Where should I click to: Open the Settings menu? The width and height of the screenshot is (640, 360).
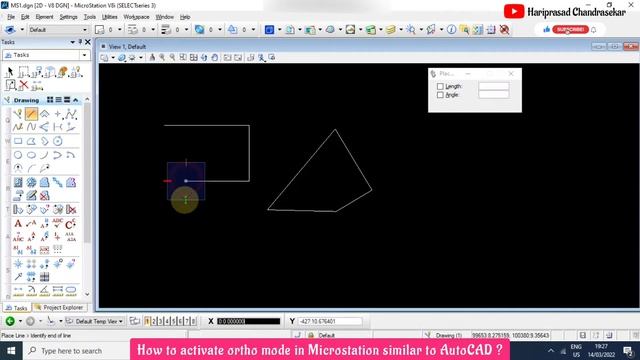(68, 17)
